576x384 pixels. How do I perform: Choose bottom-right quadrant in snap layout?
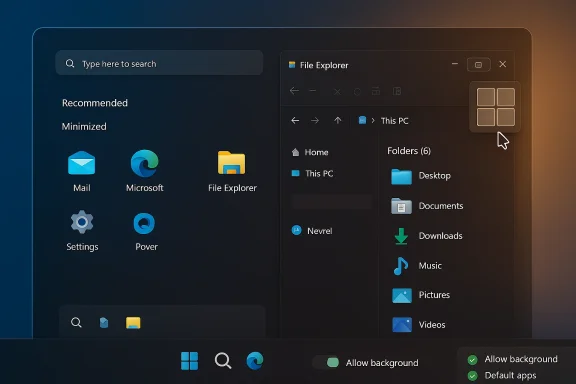[x=506, y=117]
